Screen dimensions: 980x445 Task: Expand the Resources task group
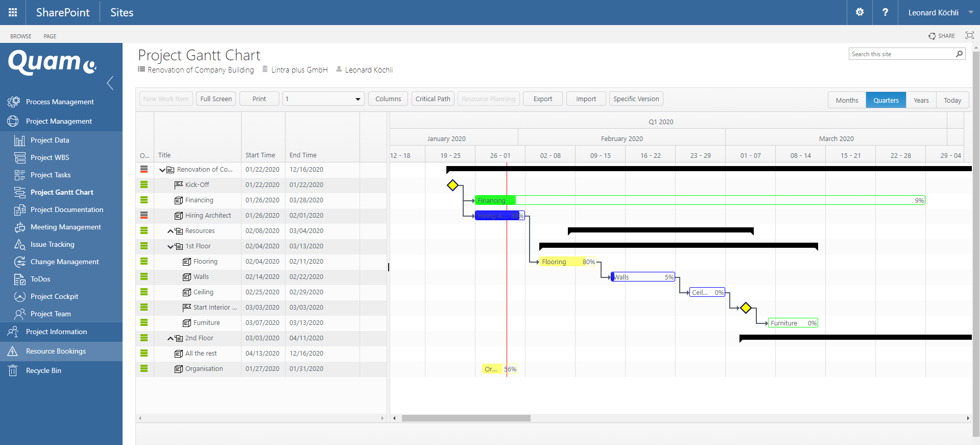click(171, 231)
